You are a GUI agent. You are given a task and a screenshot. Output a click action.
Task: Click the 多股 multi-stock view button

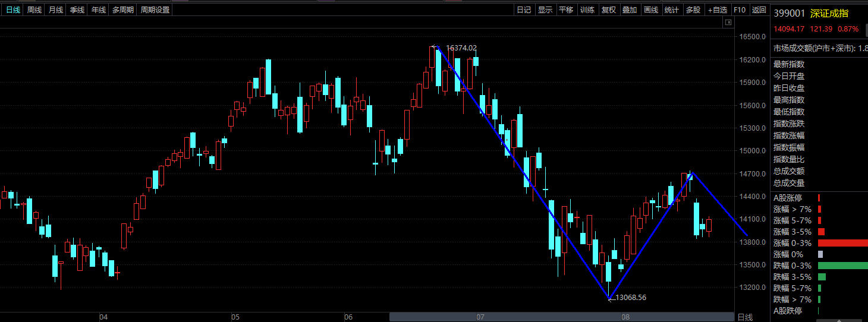pyautogui.click(x=693, y=10)
